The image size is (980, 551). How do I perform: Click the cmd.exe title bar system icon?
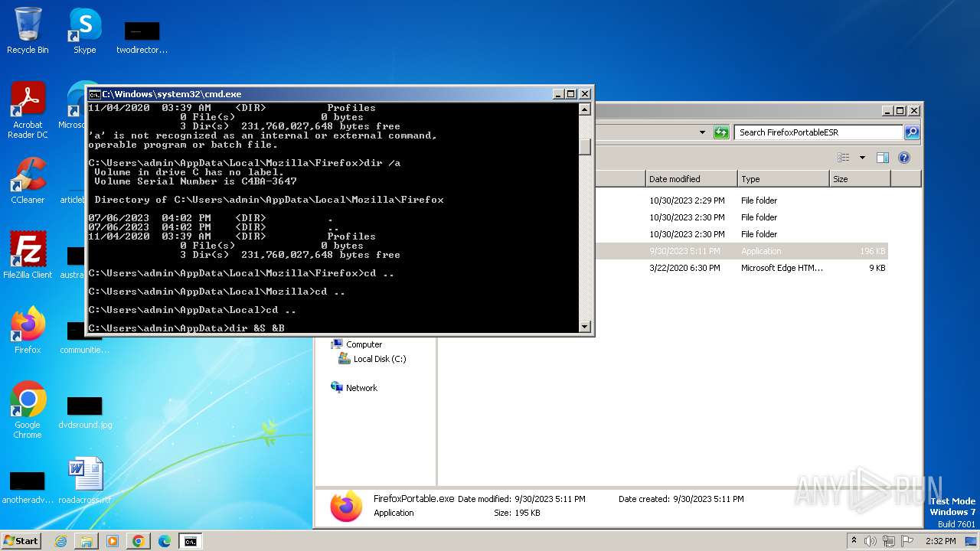[x=94, y=94]
